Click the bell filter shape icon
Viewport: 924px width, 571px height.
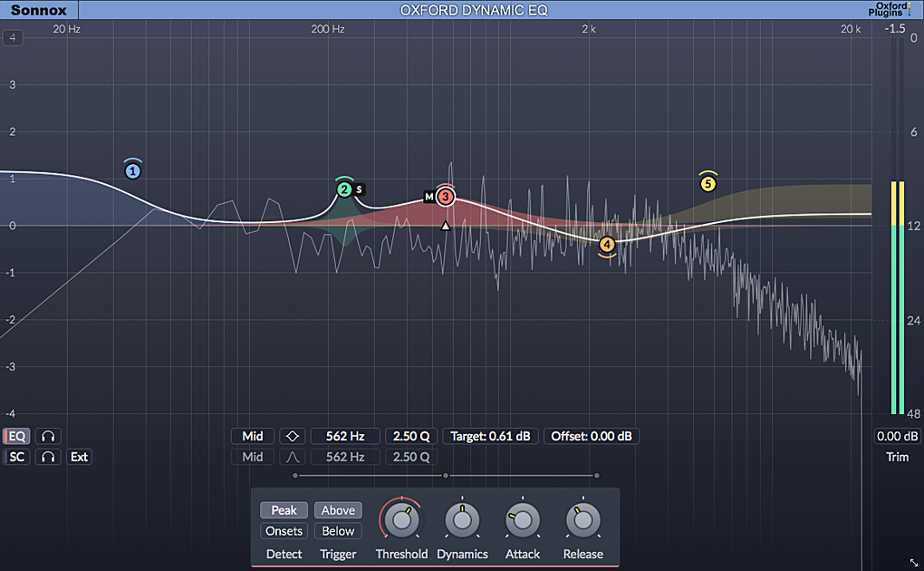[293, 457]
